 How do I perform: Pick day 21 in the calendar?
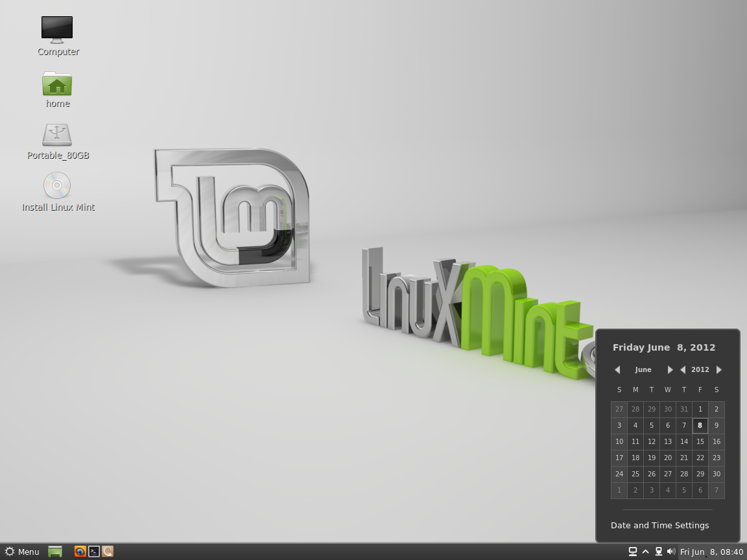(684, 458)
